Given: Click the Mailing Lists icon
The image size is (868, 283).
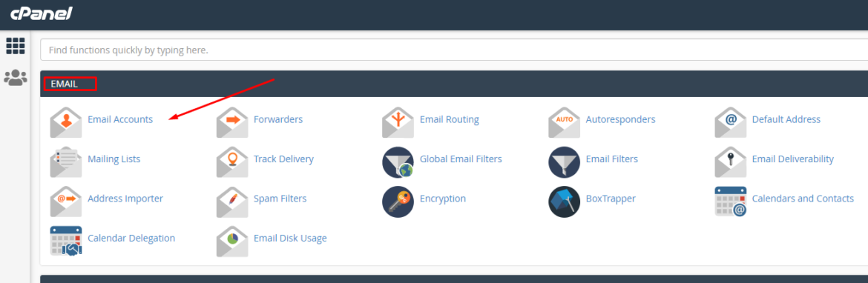Looking at the screenshot, I should (66, 162).
